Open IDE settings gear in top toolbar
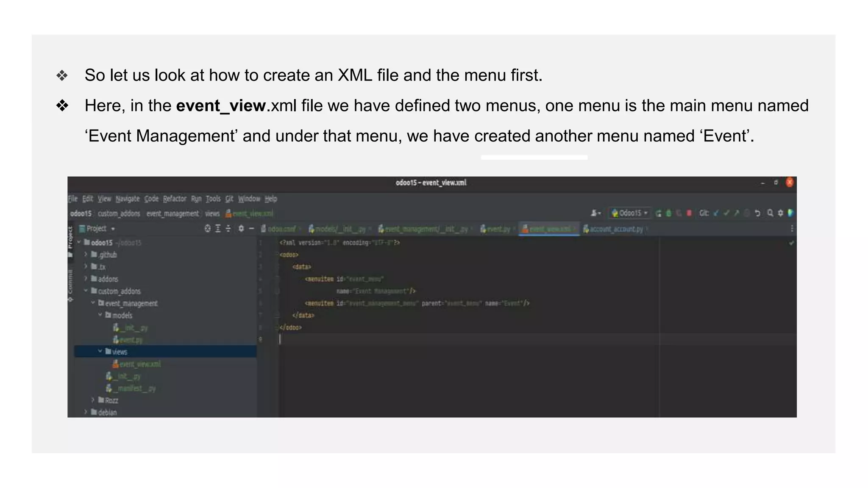Viewport: 868px width, 488px height. (x=780, y=213)
